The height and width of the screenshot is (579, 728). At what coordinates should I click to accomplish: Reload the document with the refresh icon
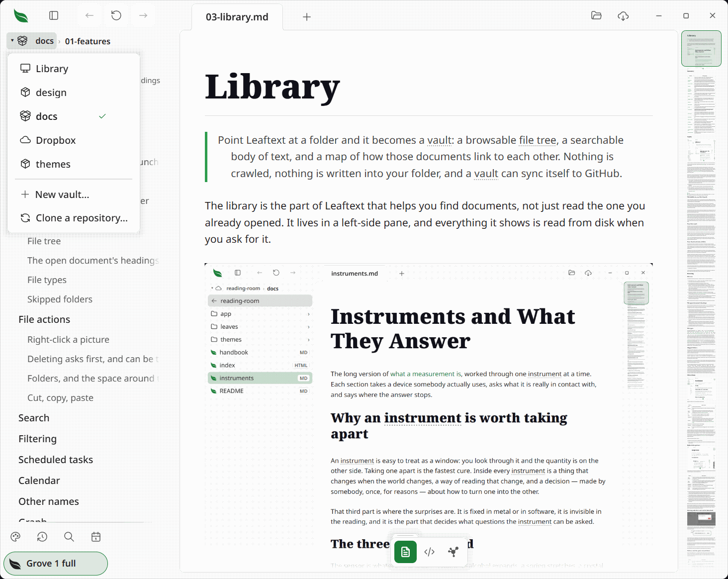coord(116,15)
